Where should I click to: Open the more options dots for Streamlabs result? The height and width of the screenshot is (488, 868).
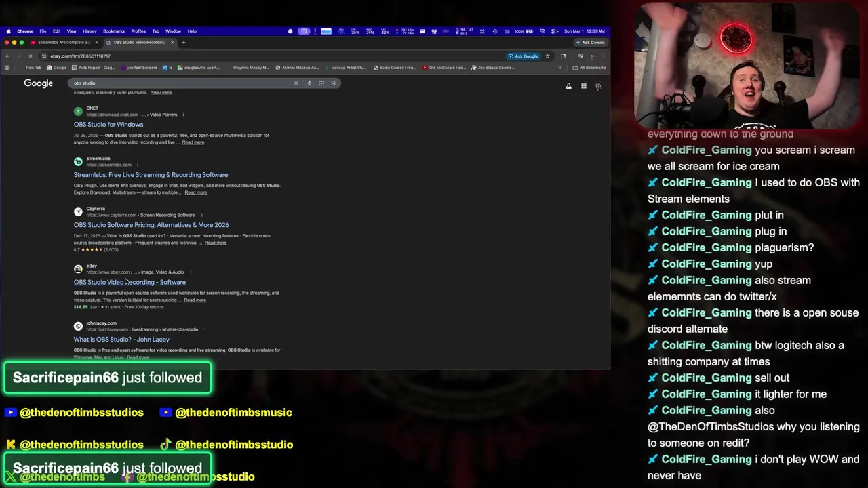tap(138, 165)
